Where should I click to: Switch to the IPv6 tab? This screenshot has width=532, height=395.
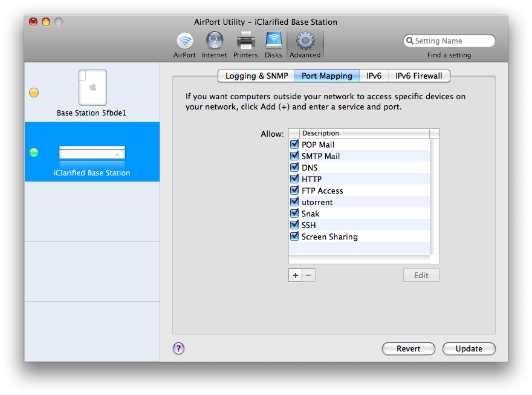(374, 76)
